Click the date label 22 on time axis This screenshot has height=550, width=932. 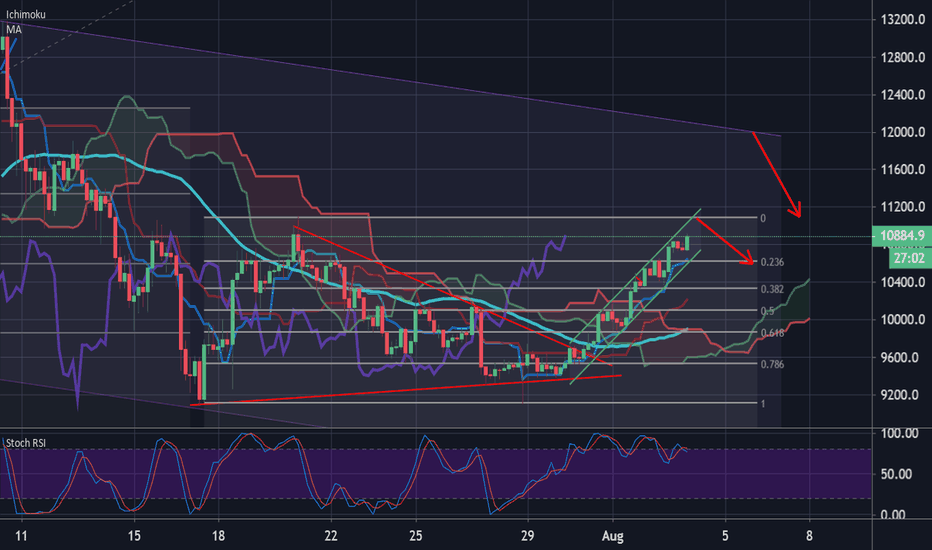coord(331,536)
